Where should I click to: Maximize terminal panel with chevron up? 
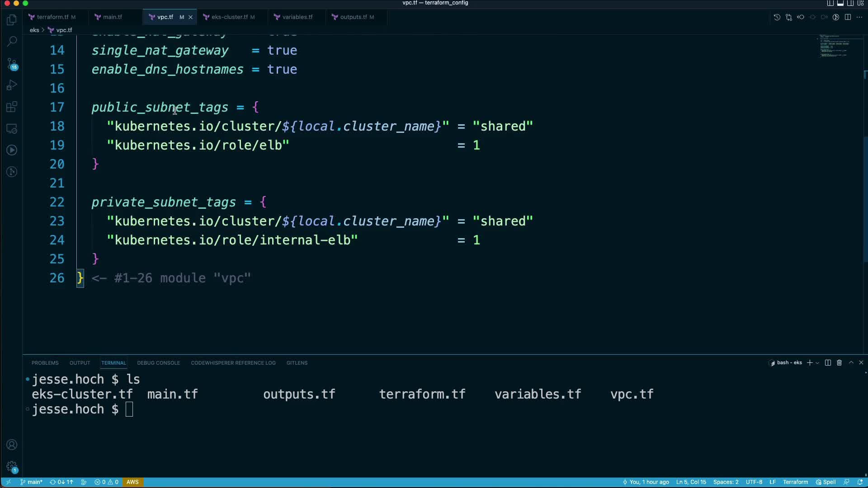(x=851, y=363)
